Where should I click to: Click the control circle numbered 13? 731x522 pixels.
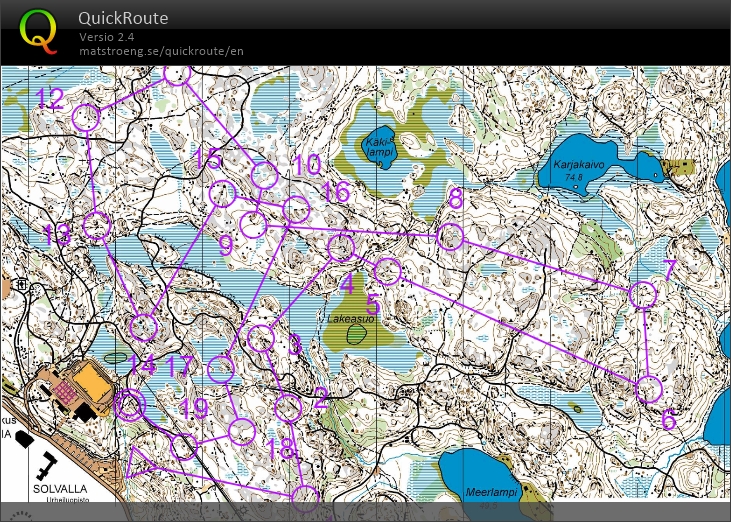click(x=96, y=225)
